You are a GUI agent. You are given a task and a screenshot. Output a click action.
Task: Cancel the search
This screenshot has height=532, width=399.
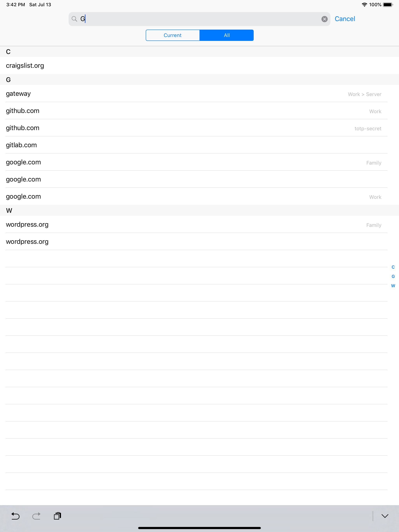tap(345, 19)
